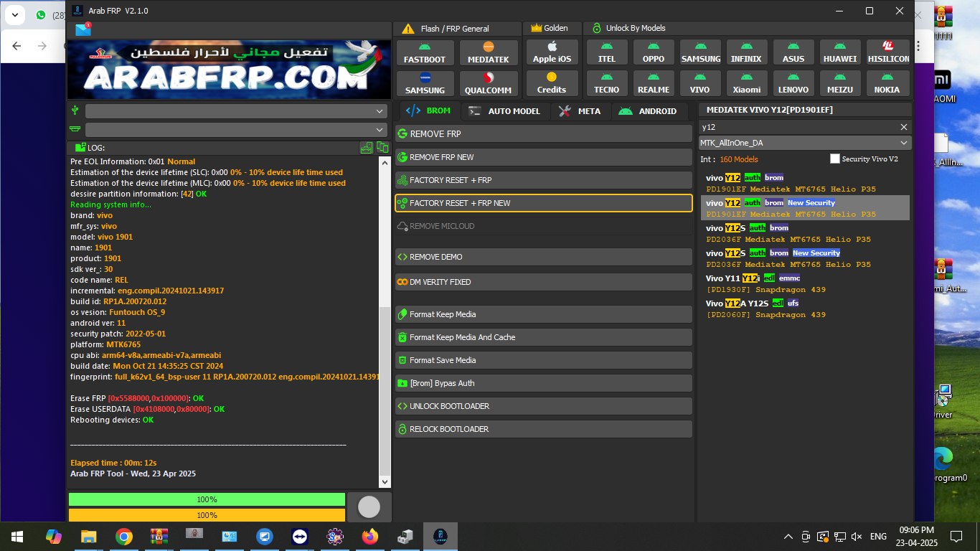The image size is (980, 551).
Task: Select the QUALCOMM tile
Action: [488, 83]
